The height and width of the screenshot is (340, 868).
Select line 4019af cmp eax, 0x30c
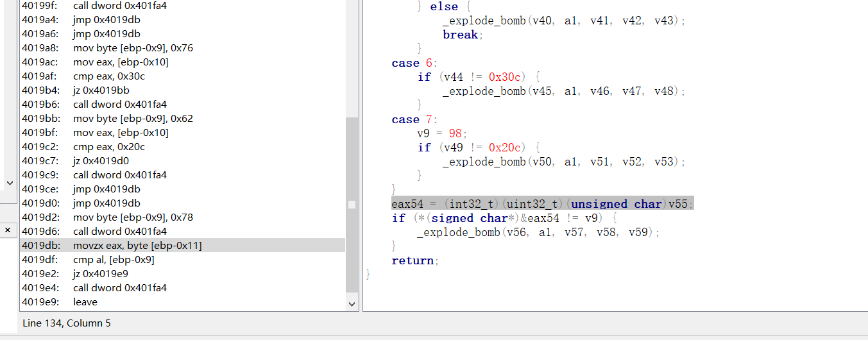click(182, 76)
